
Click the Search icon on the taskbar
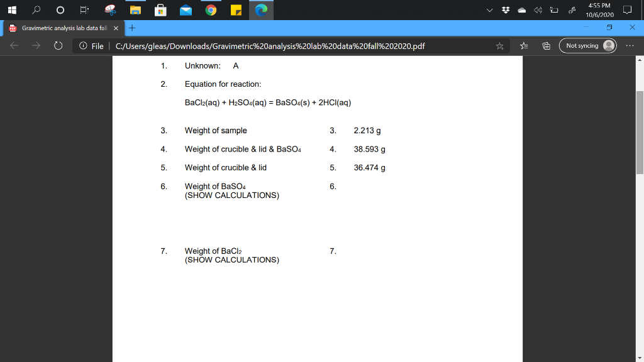(35, 9)
